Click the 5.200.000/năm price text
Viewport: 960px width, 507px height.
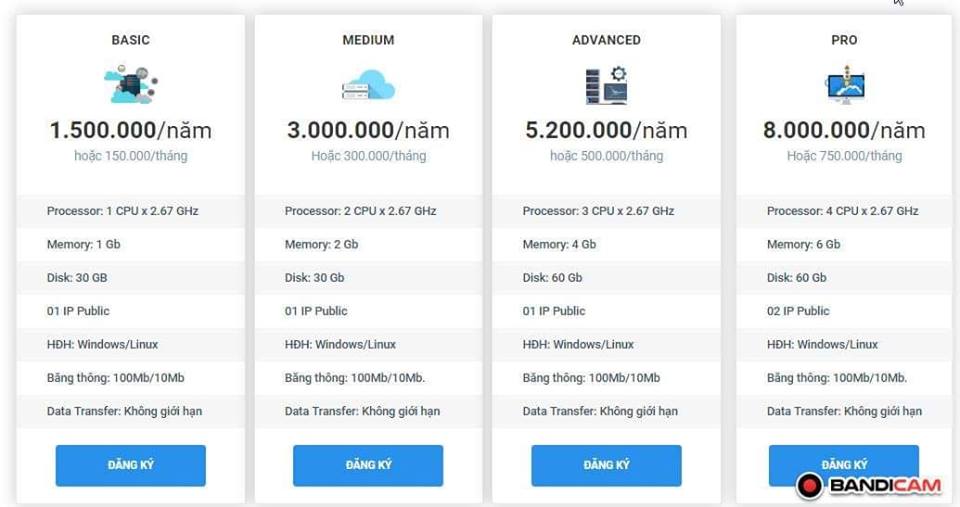(606, 130)
